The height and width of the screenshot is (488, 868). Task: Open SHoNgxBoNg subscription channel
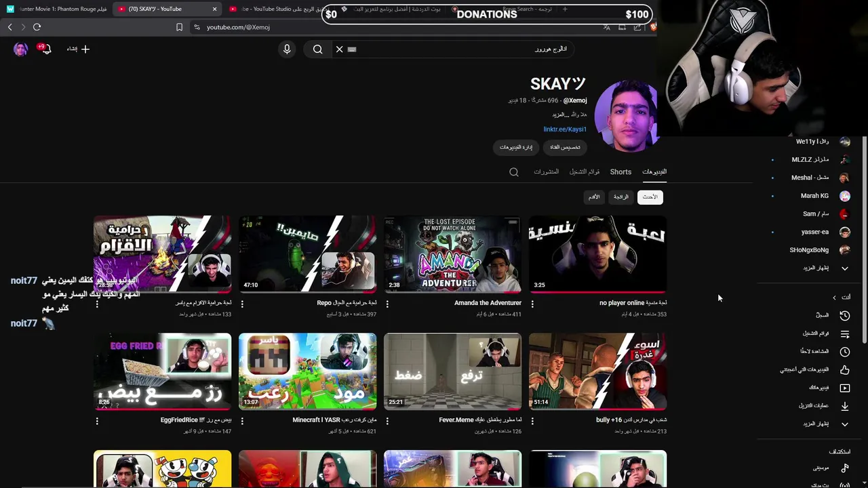pos(811,250)
